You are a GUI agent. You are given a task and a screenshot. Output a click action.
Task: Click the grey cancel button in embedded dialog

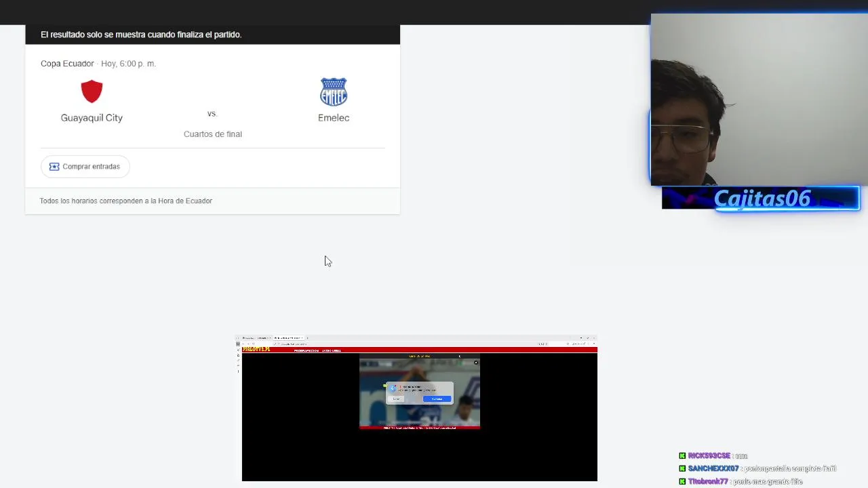point(397,399)
